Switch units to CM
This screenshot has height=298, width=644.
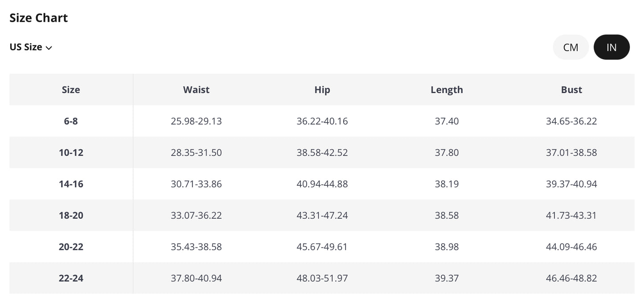click(570, 47)
